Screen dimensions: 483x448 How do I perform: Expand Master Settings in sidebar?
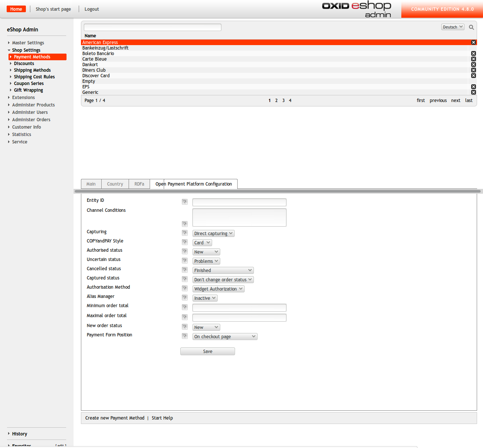(28, 43)
